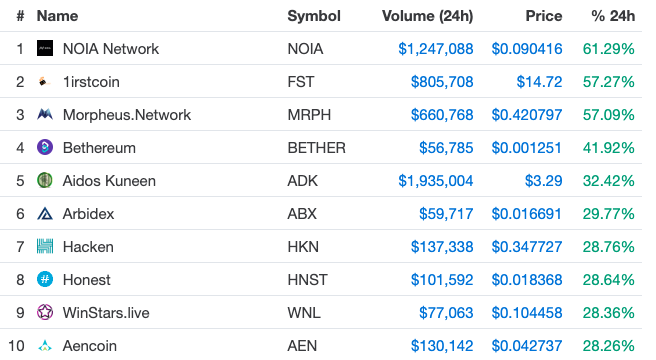Click the Arbidex triangle logo
The width and height of the screenshot is (656, 360).
[x=45, y=213]
